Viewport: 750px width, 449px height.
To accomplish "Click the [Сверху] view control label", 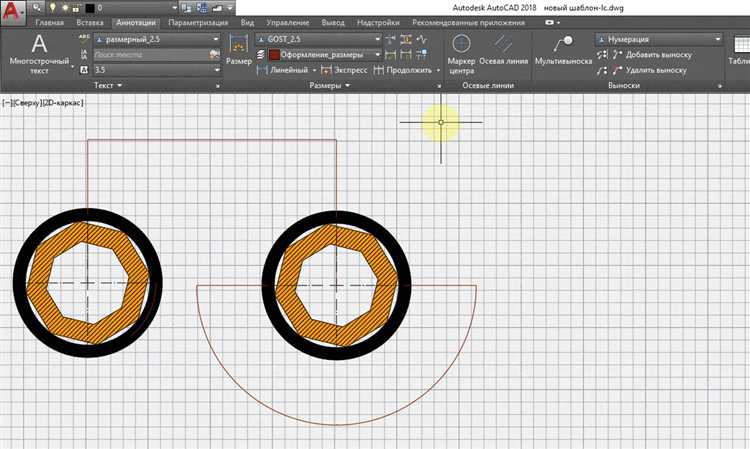I will pyautogui.click(x=28, y=102).
